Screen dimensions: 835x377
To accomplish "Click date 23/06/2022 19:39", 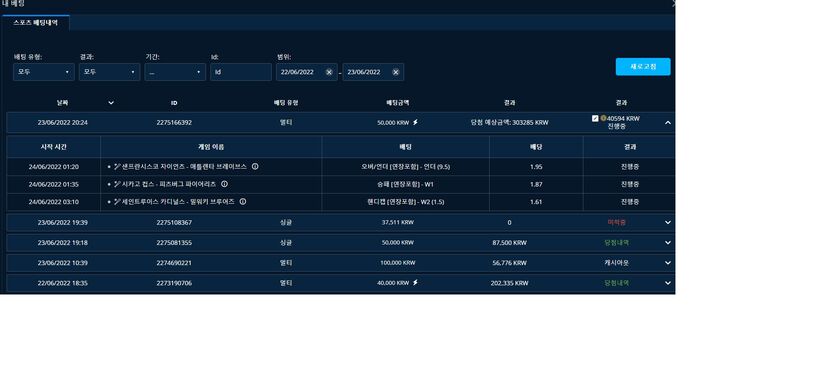I will coord(62,223).
